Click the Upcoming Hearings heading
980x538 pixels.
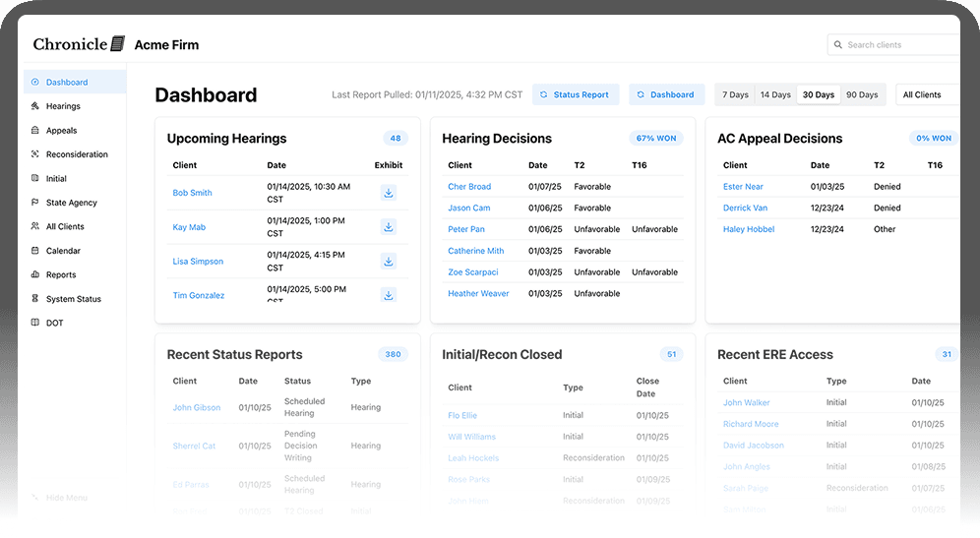click(226, 138)
